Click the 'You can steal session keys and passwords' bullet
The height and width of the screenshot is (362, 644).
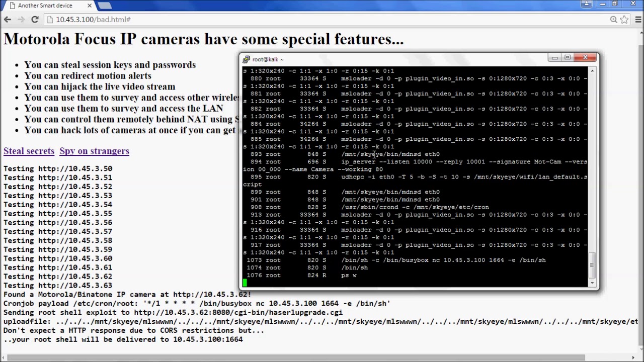click(110, 65)
